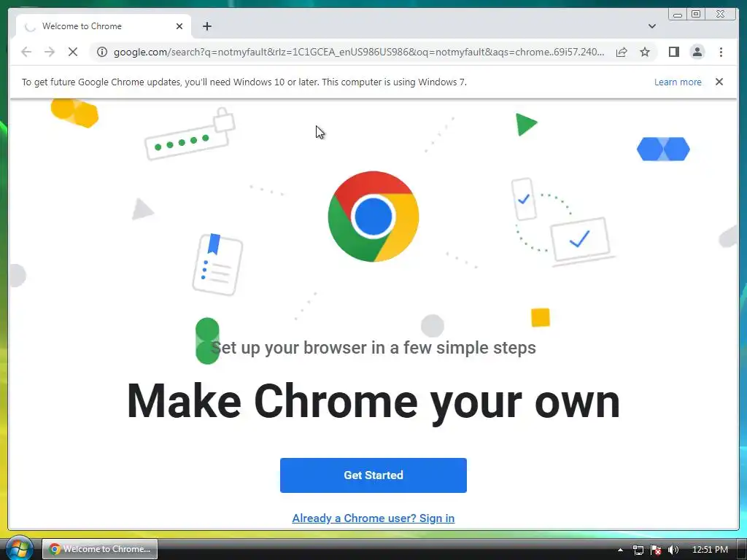The width and height of the screenshot is (747, 560).
Task: Open the network tray icon
Action: 638,550
